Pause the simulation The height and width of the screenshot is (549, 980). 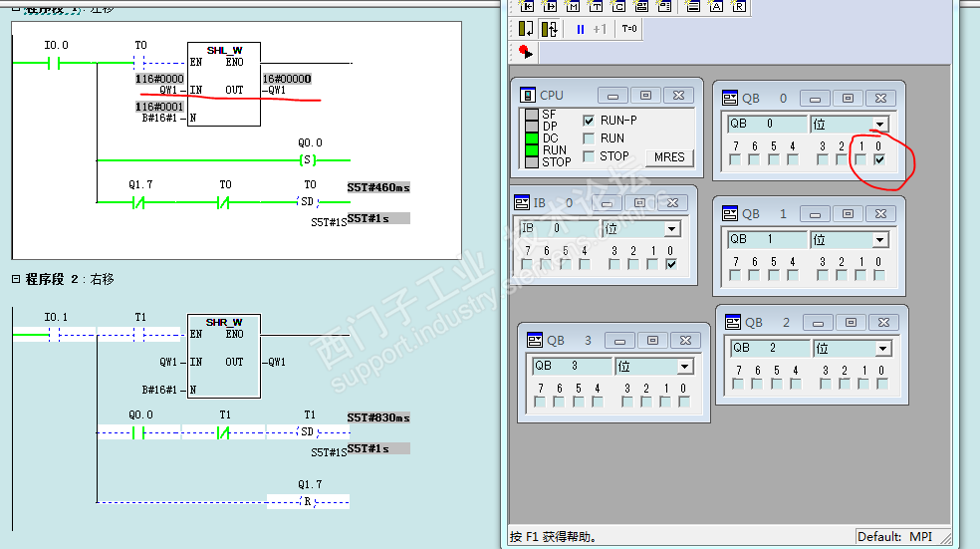580,29
